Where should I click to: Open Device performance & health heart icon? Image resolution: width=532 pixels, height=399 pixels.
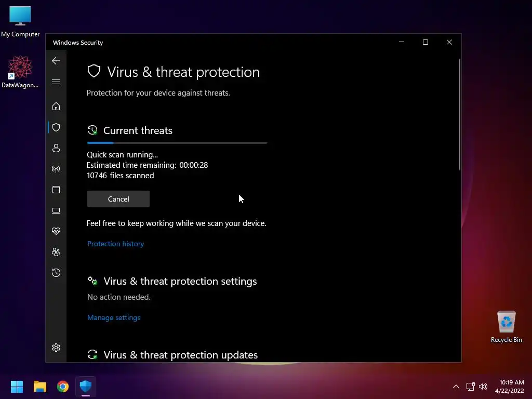56,231
